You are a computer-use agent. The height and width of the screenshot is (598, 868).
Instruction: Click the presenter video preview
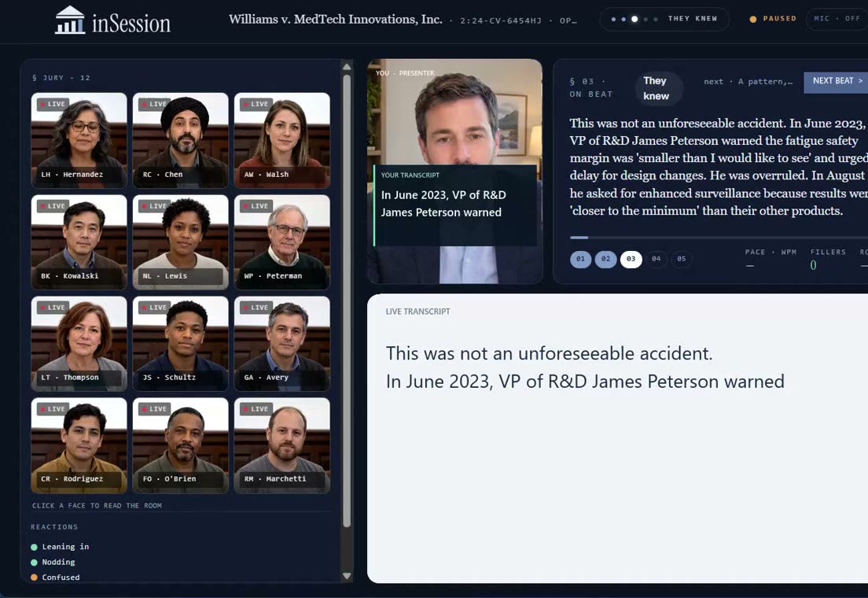point(454,172)
